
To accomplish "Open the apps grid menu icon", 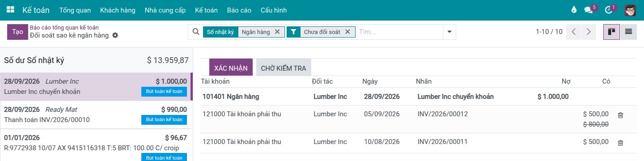I will pyautogui.click(x=10, y=10).
